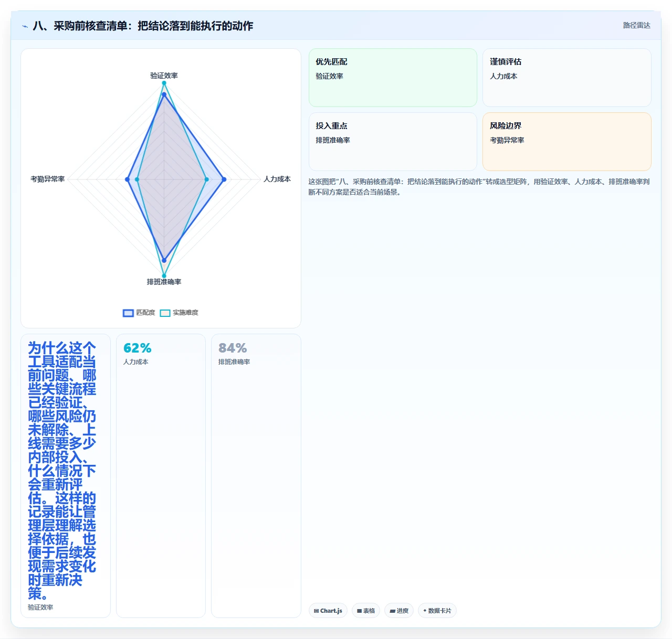The image size is (672, 639).
Task: Click the 考勤异常率 axis label on radar
Action: pos(48,179)
